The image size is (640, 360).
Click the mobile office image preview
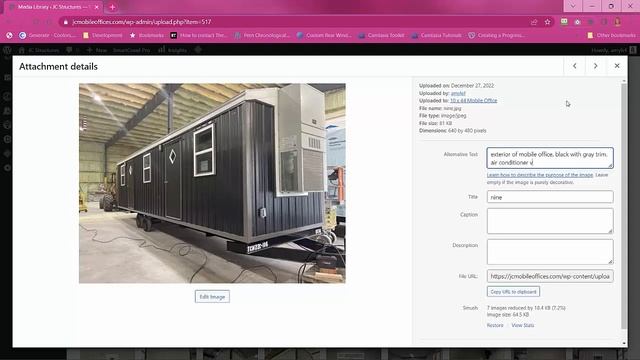point(212,183)
